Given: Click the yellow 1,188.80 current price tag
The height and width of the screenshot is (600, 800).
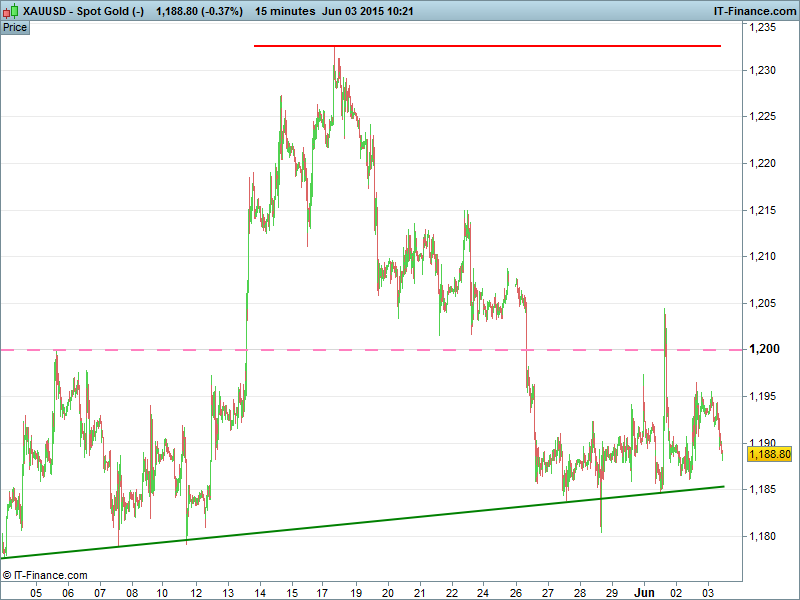Looking at the screenshot, I should [x=769, y=454].
